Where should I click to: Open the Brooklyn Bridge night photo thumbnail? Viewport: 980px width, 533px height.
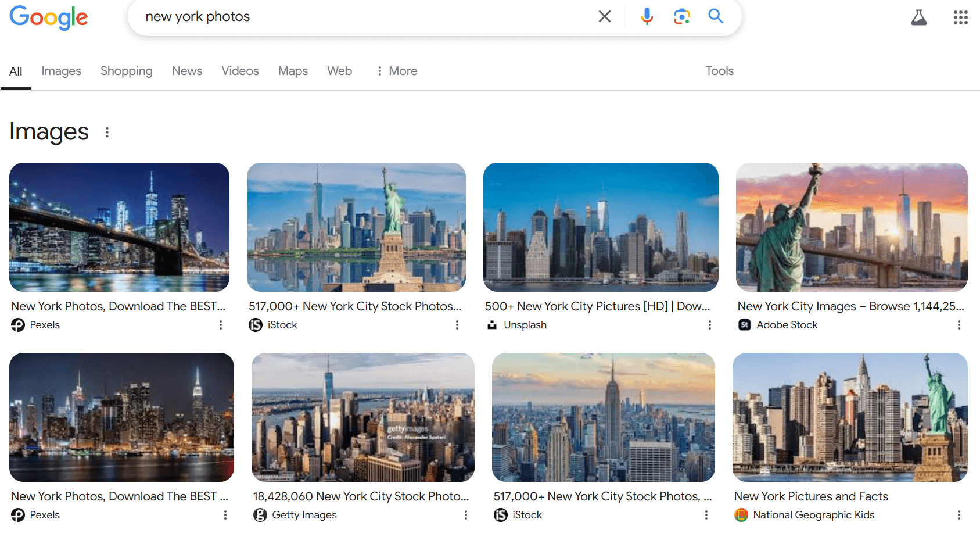point(119,227)
